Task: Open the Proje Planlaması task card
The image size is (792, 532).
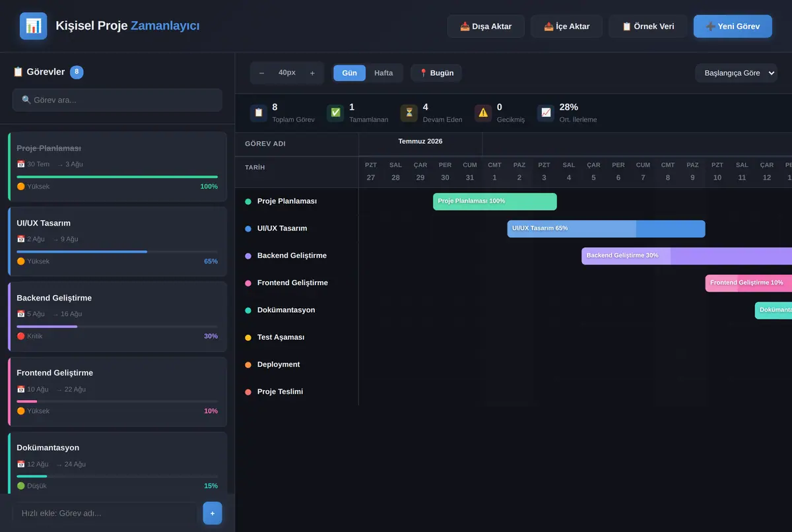Action: point(117,166)
